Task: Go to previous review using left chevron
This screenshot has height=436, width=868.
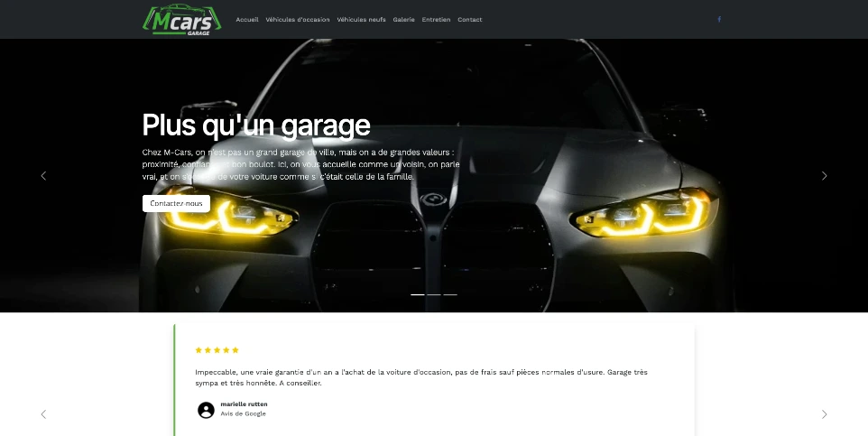Action: (x=43, y=414)
